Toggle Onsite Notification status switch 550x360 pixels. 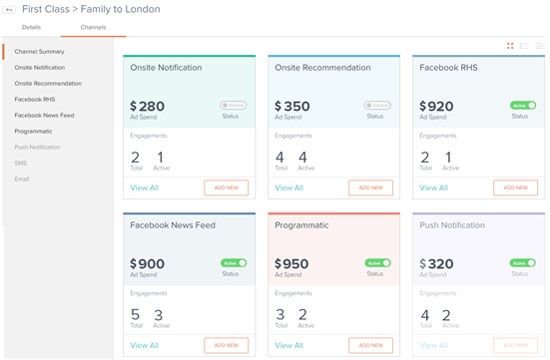pyautogui.click(x=233, y=105)
